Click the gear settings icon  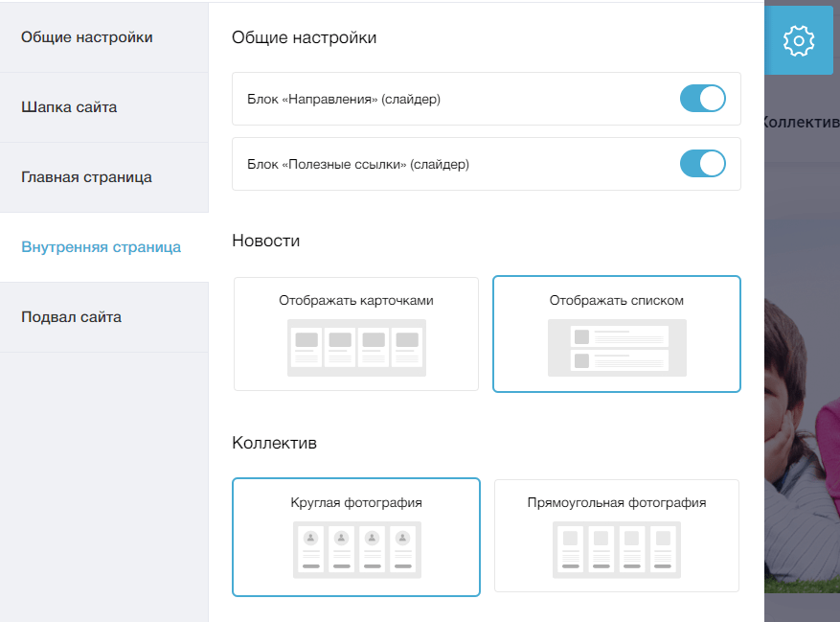(x=798, y=41)
